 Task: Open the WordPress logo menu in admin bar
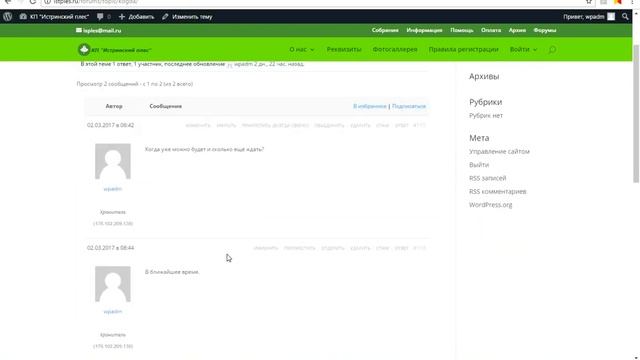[x=7, y=17]
